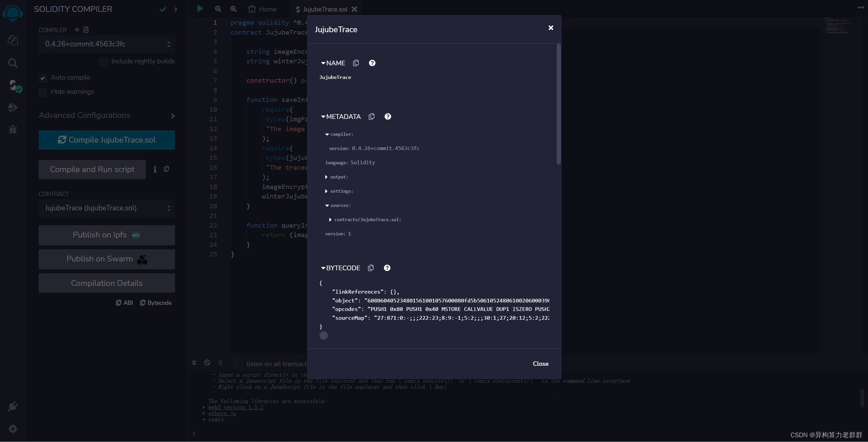Expand the output metadata node
This screenshot has height=442, width=868.
[326, 177]
